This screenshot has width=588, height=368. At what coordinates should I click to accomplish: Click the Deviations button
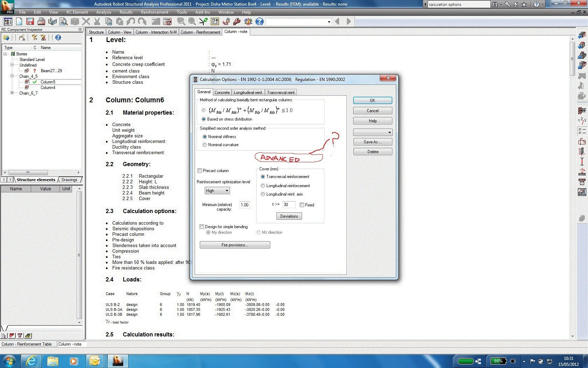(x=289, y=216)
